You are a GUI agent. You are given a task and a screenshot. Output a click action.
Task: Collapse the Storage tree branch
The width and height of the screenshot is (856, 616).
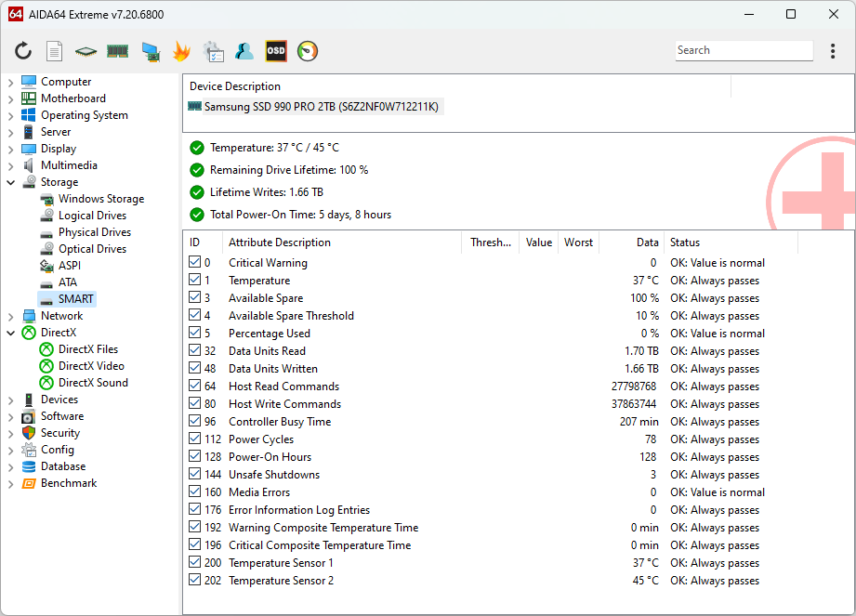[x=10, y=181]
